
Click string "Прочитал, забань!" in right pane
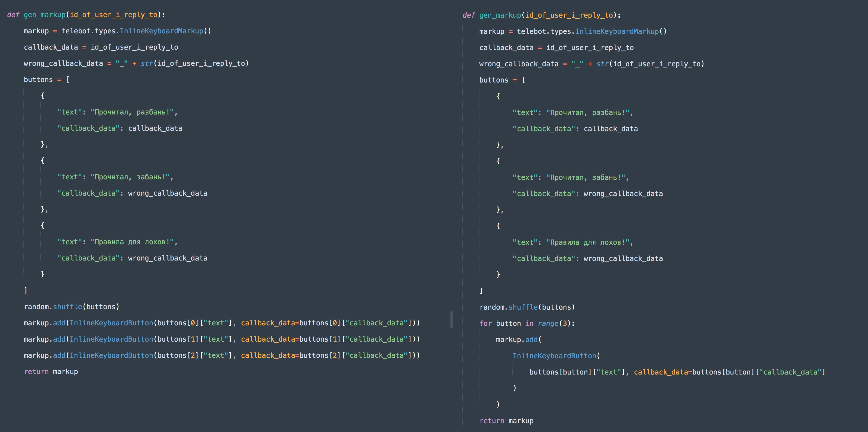(x=586, y=178)
